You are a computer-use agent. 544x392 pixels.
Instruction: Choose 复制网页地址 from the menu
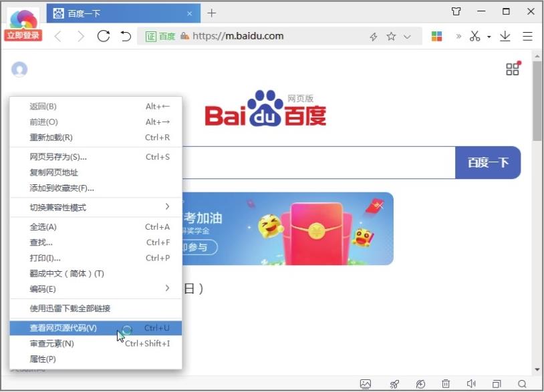(x=96, y=172)
